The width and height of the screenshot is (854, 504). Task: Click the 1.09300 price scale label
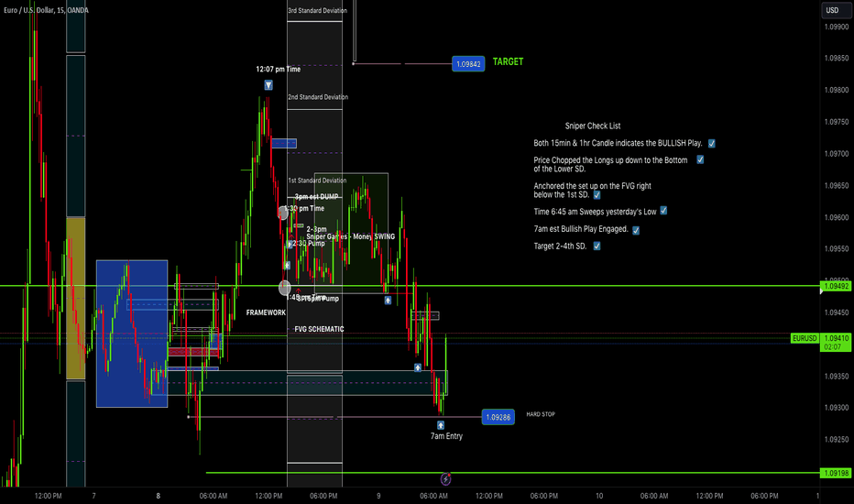click(x=836, y=408)
